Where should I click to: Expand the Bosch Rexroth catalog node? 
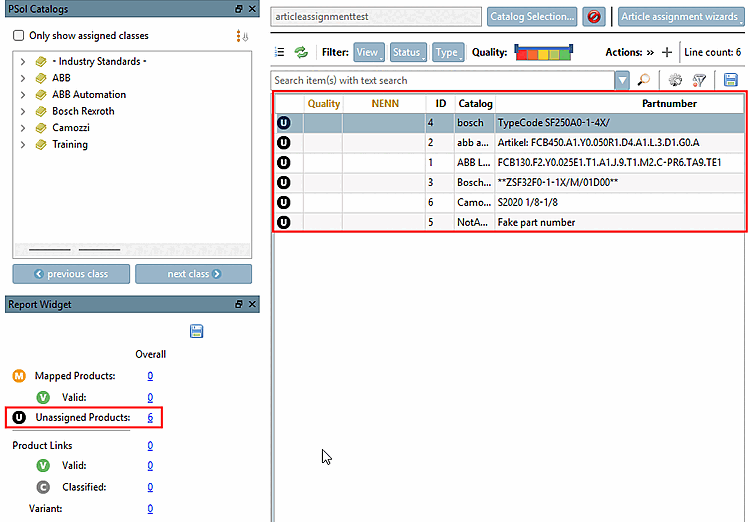click(22, 111)
